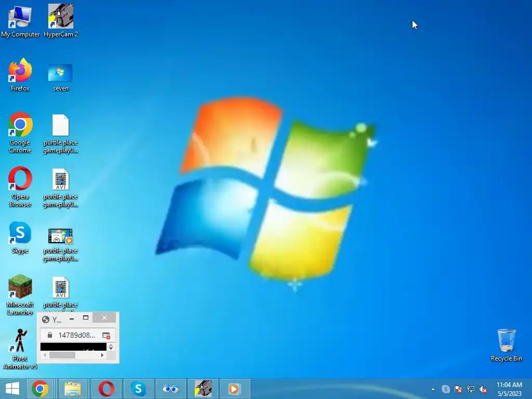The height and width of the screenshot is (399, 532).
Task: Click the popup's vertical scroll down arrow
Action: (x=111, y=349)
